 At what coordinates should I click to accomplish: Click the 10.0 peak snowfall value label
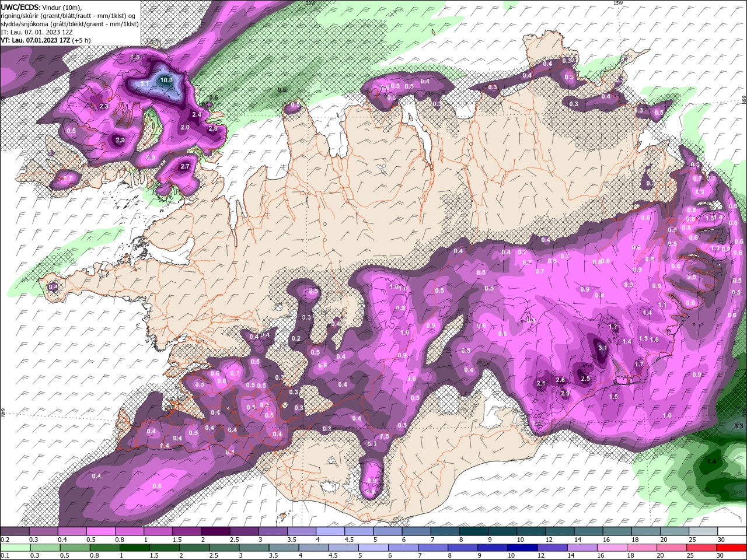[166, 80]
